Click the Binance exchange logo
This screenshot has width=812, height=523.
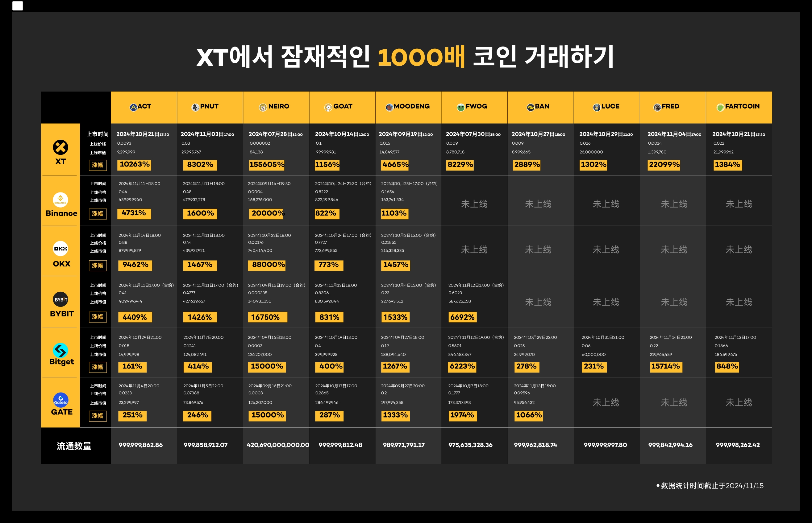[60, 200]
